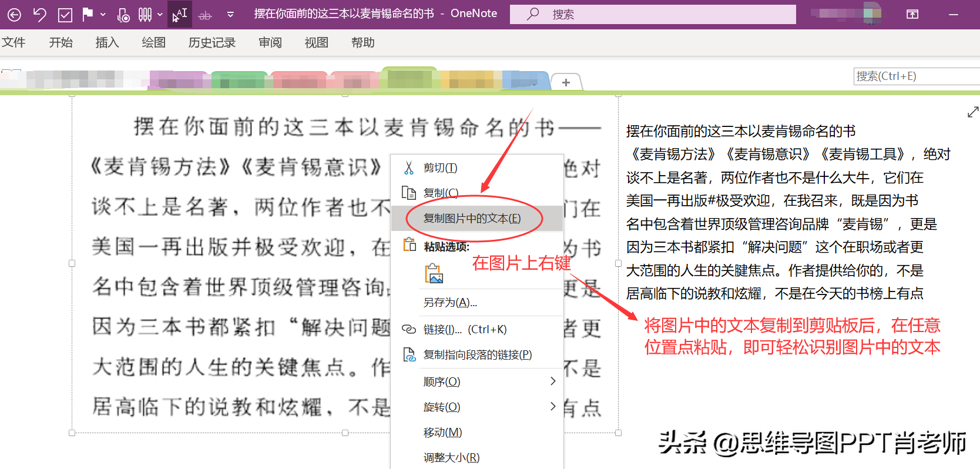Choose 另存为(A)... in the context menu
Viewport: 980px width, 469px height.
[477, 303]
